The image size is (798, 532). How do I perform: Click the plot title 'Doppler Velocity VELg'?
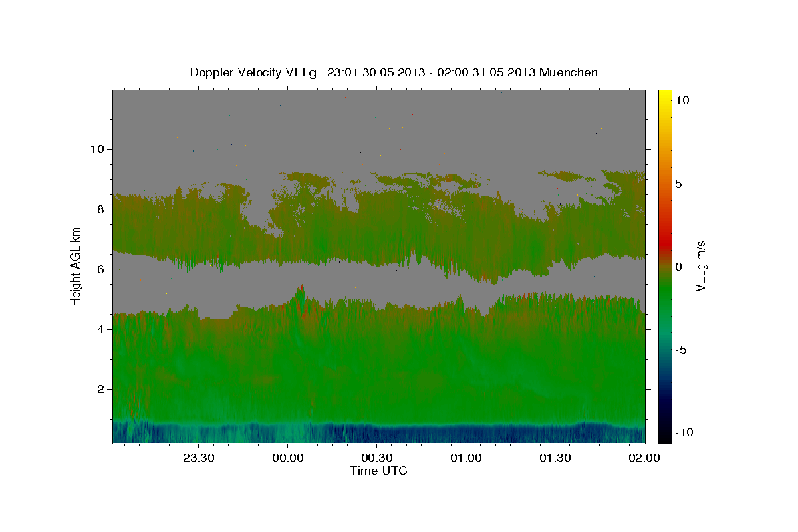click(255, 72)
